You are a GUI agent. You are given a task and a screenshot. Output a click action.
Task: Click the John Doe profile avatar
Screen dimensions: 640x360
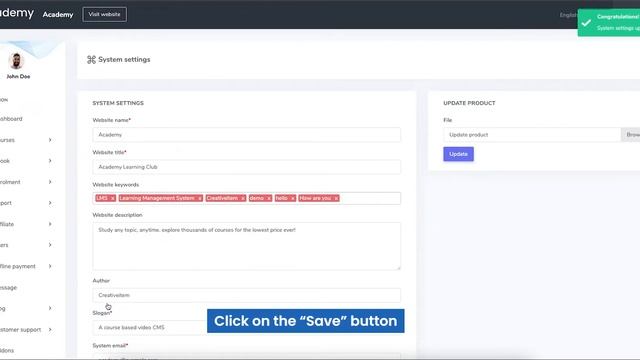(x=16, y=61)
